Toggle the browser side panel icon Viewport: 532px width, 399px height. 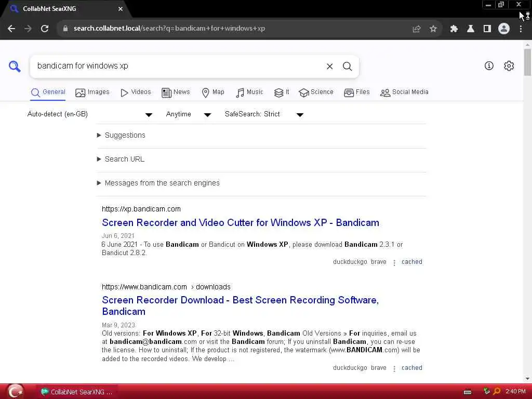coord(487,29)
